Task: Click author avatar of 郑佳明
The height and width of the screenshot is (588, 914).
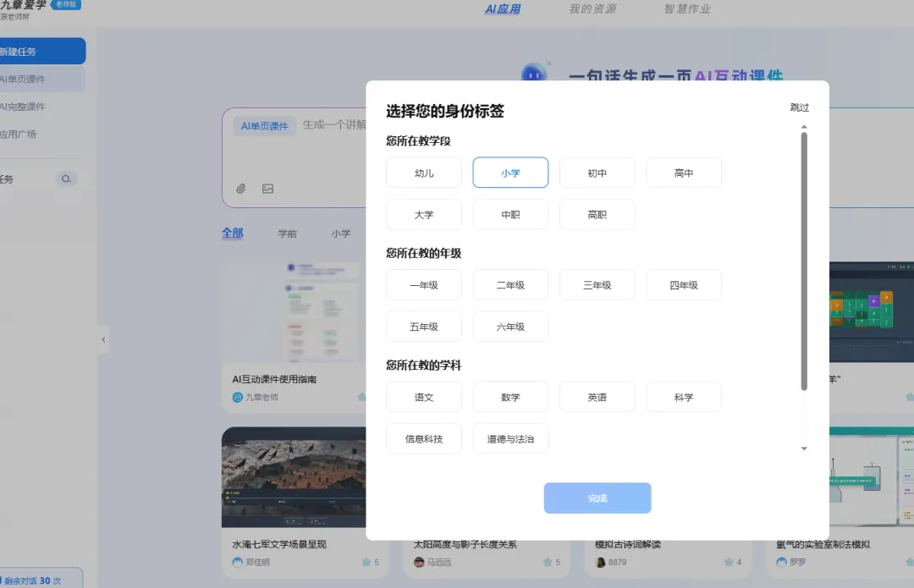Action: (237, 562)
